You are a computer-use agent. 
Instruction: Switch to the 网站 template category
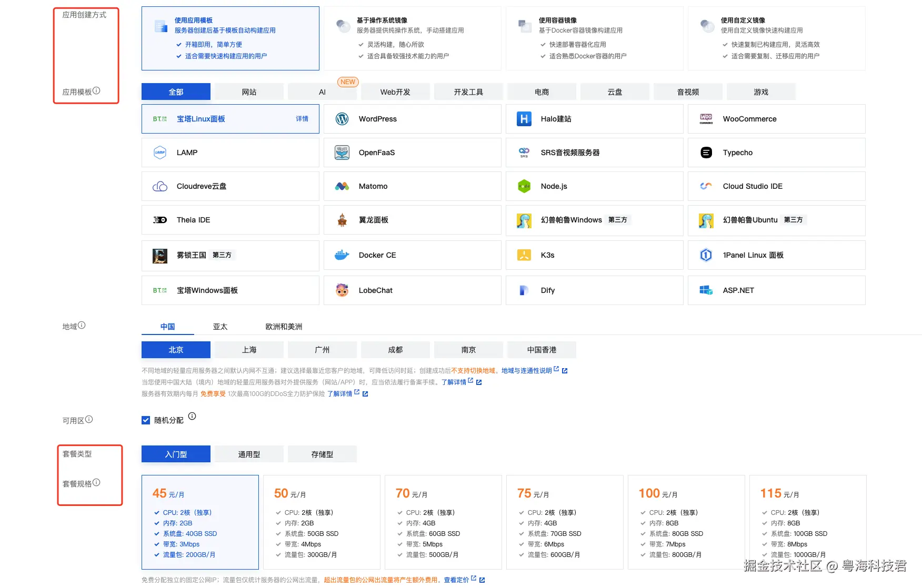[x=249, y=92]
